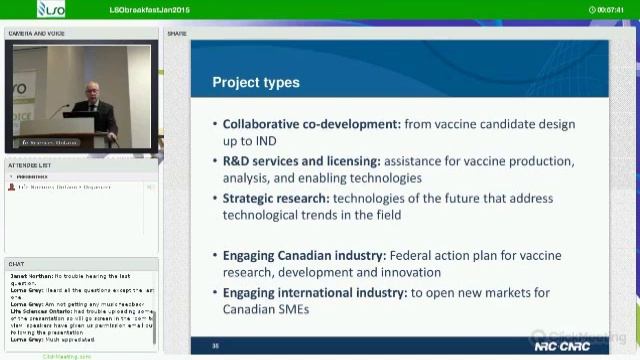Click the 'Strategic research' bullet
The height and width of the screenshot is (360, 640).
383,207
